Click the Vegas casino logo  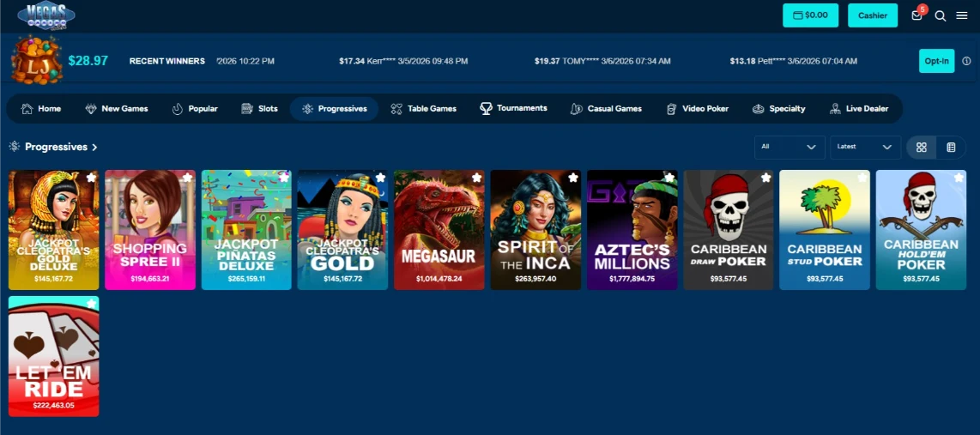[46, 15]
